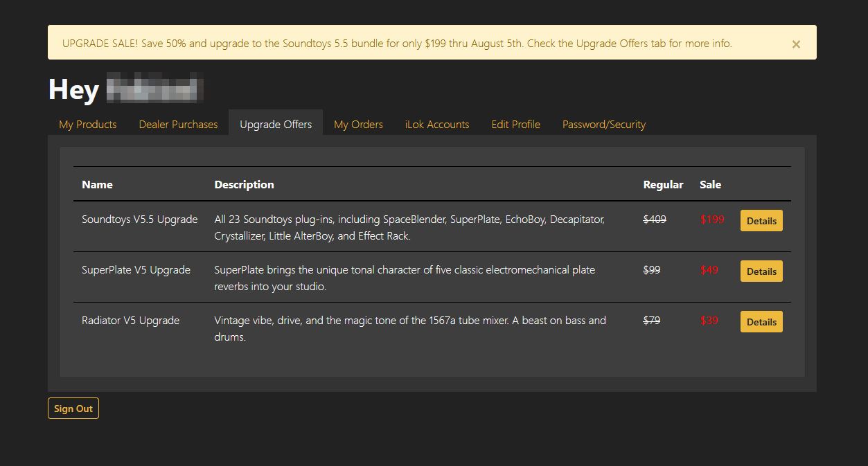Click the Soundtoys V5.5 Upgrade name

140,219
